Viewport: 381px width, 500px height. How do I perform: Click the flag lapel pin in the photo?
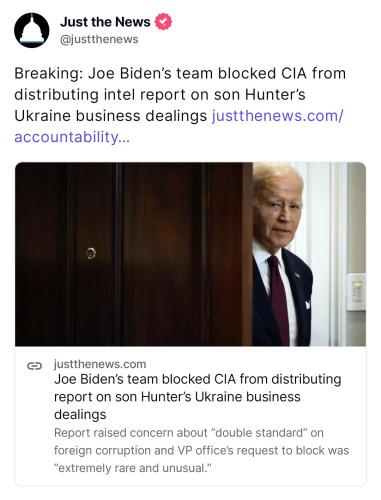pyautogui.click(x=296, y=275)
